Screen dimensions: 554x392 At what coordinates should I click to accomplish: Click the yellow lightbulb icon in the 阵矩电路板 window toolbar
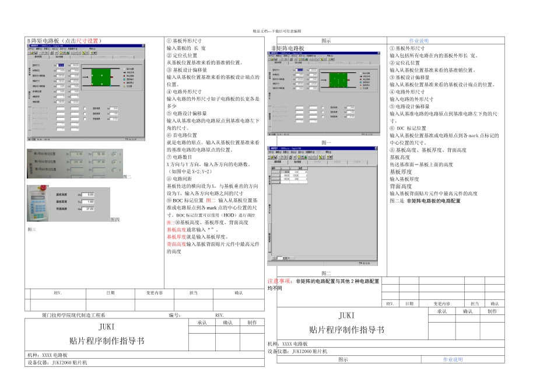click(61, 53)
